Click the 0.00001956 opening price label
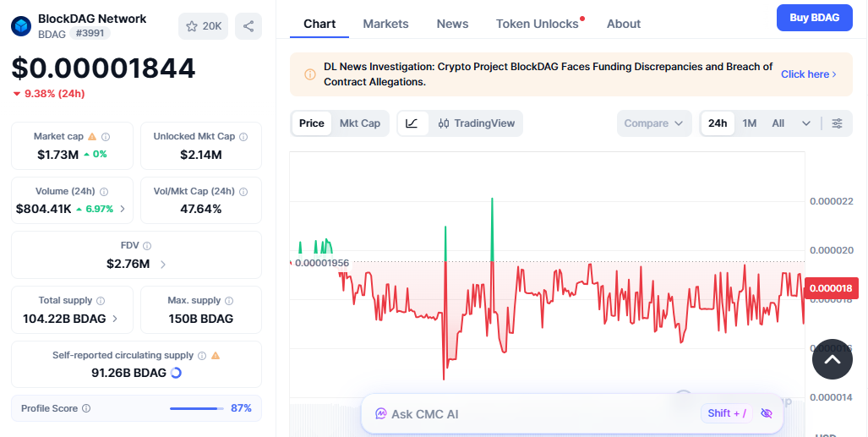Image resolution: width=868 pixels, height=437 pixels. coord(322,263)
